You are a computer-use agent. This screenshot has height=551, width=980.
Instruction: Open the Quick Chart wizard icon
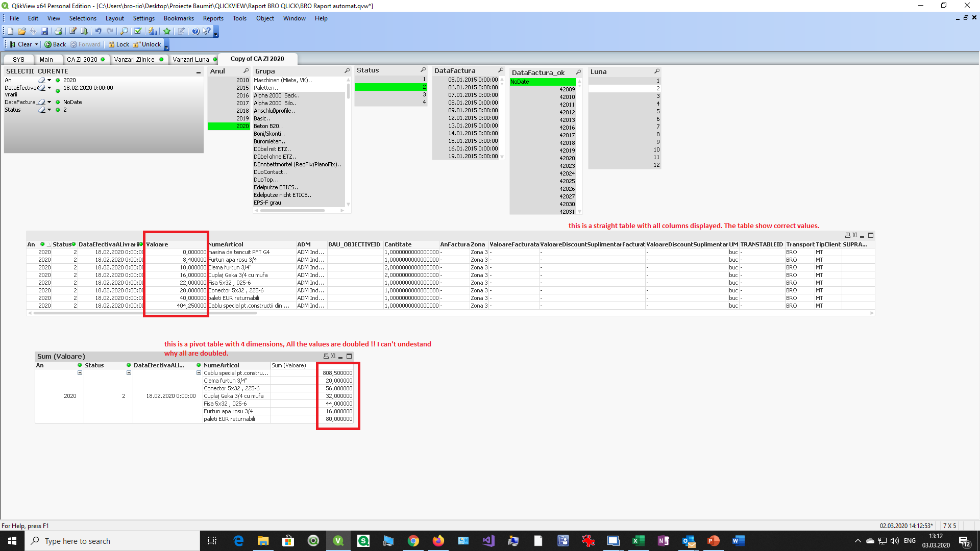pyautogui.click(x=153, y=31)
